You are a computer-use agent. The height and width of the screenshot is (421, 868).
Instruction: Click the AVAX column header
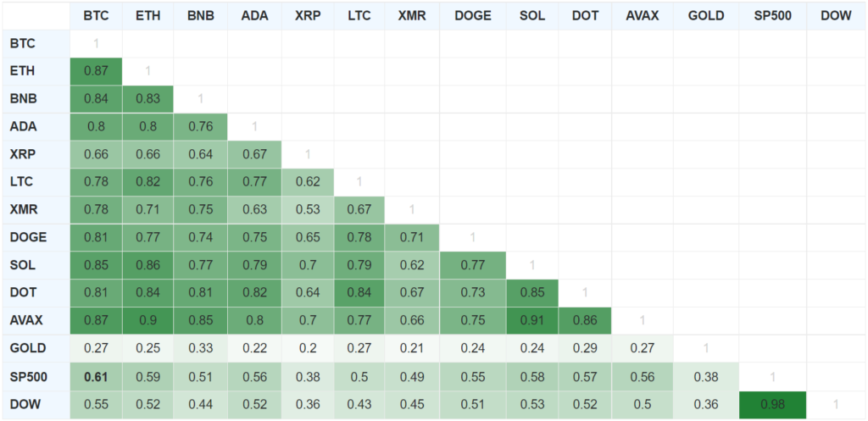pyautogui.click(x=642, y=16)
